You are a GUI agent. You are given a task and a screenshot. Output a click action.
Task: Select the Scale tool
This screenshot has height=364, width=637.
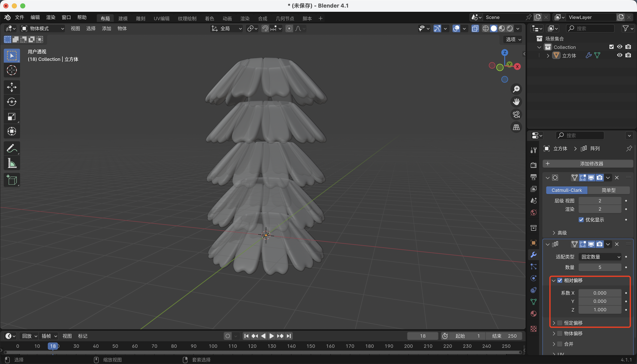[12, 116]
